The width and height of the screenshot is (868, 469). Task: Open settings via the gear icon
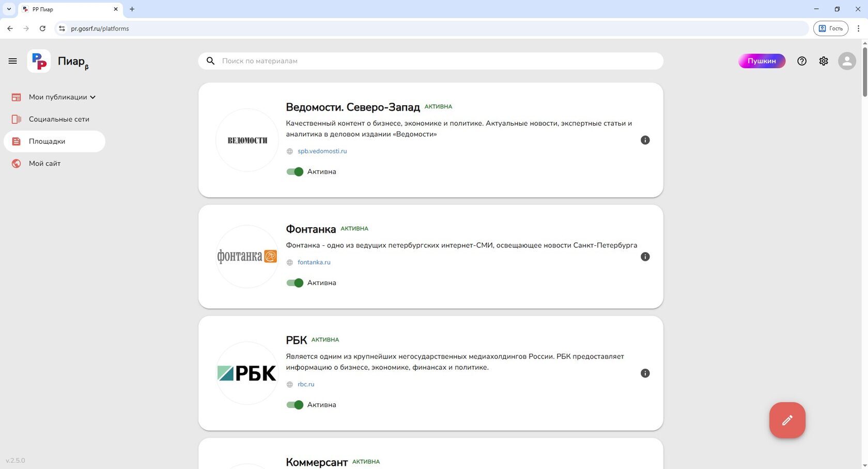click(x=824, y=61)
